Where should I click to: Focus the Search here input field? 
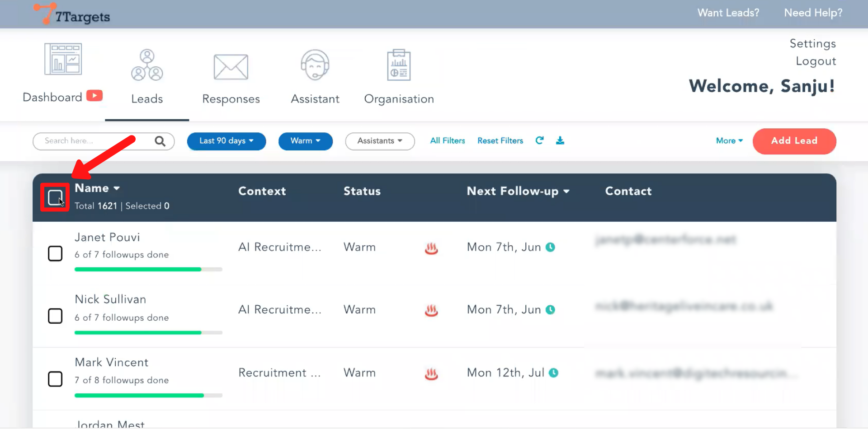click(95, 141)
